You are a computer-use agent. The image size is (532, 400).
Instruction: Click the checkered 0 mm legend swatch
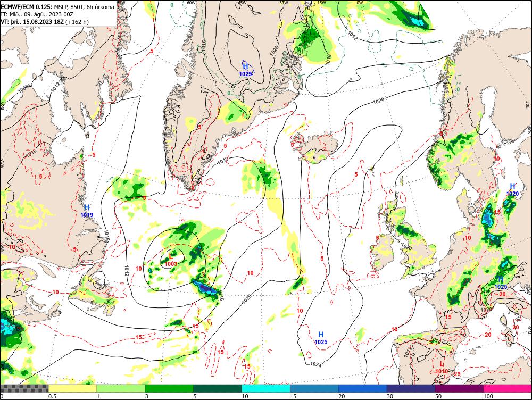point(24,388)
